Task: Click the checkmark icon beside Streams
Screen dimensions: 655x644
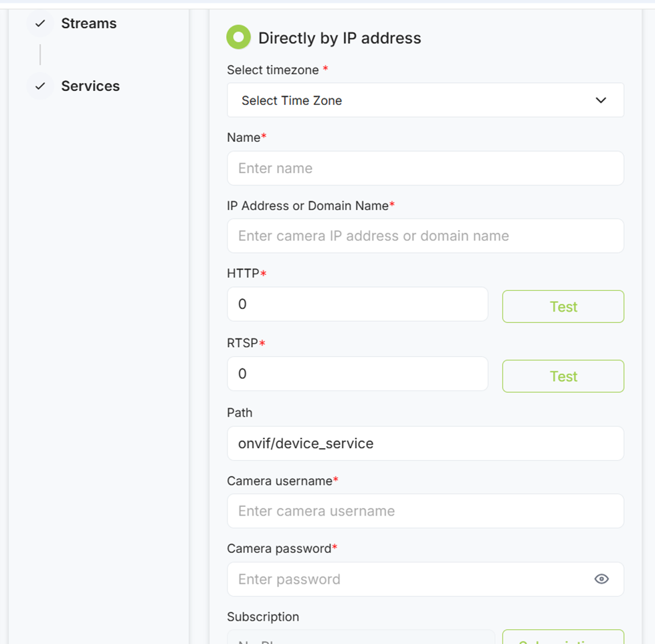Action: (x=40, y=23)
